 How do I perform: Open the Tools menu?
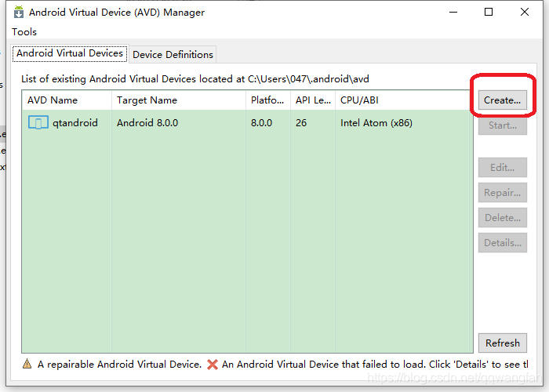pos(24,32)
